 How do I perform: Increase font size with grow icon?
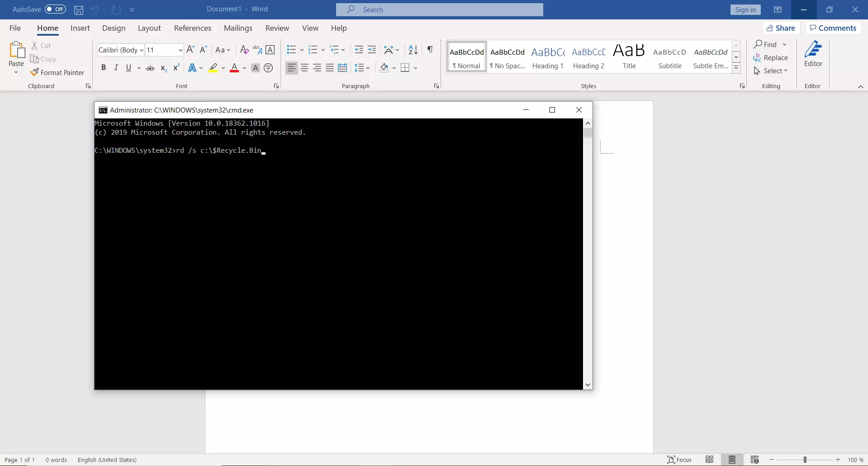[x=190, y=50]
